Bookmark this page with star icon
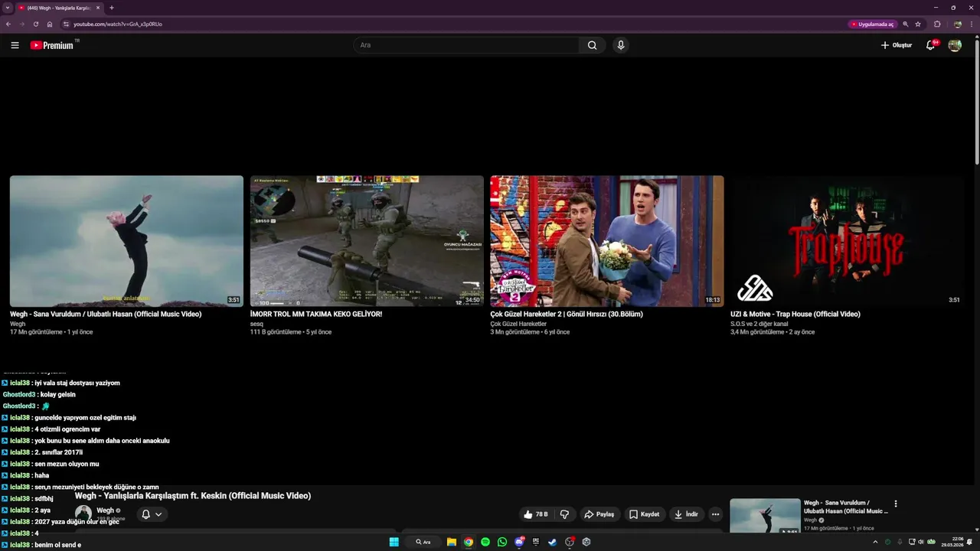 click(918, 24)
